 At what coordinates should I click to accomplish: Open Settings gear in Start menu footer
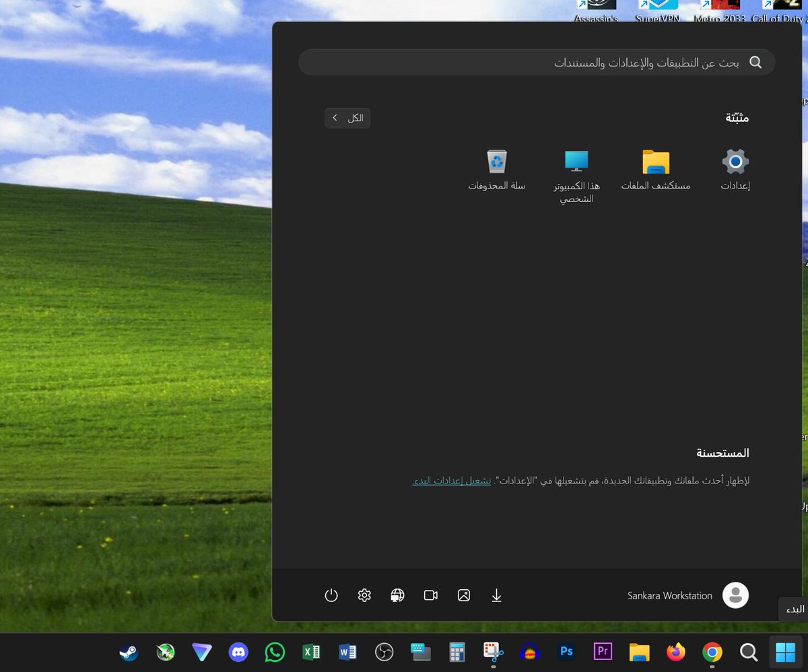pyautogui.click(x=364, y=595)
